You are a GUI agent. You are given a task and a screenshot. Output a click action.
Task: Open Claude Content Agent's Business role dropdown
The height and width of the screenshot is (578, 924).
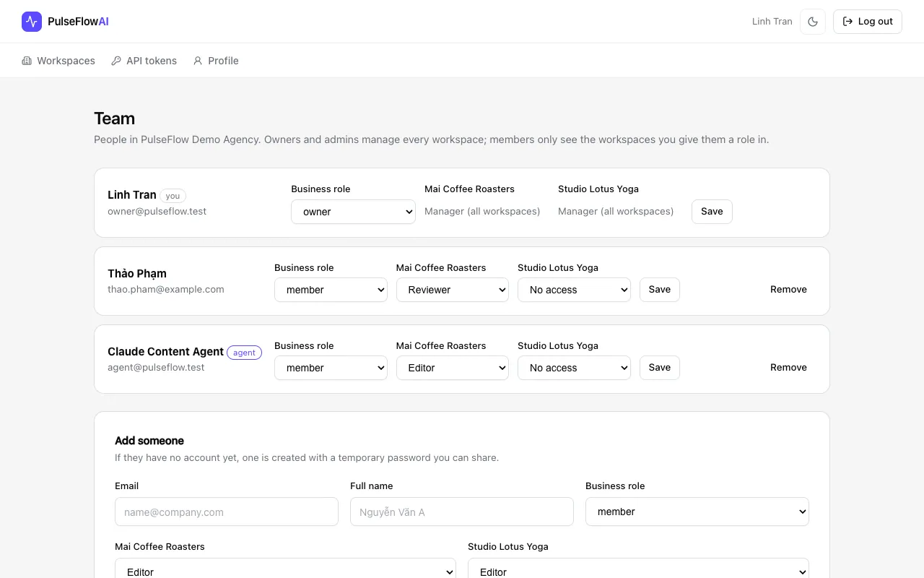[x=331, y=368]
